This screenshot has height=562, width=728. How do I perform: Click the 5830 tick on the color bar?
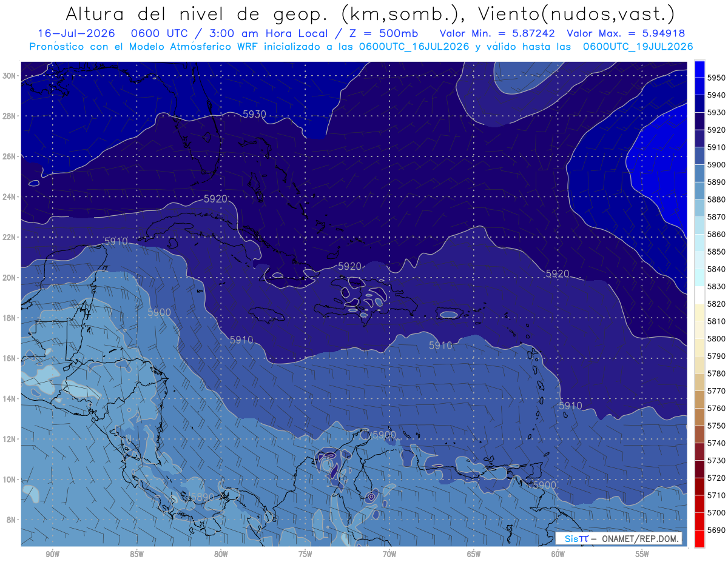click(x=716, y=286)
